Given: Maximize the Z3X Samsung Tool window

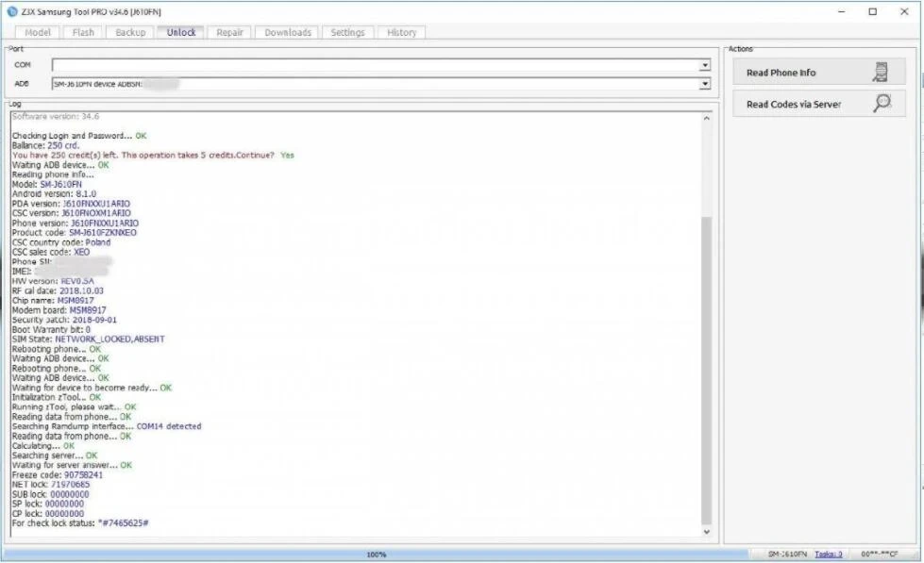Looking at the screenshot, I should (x=873, y=11).
